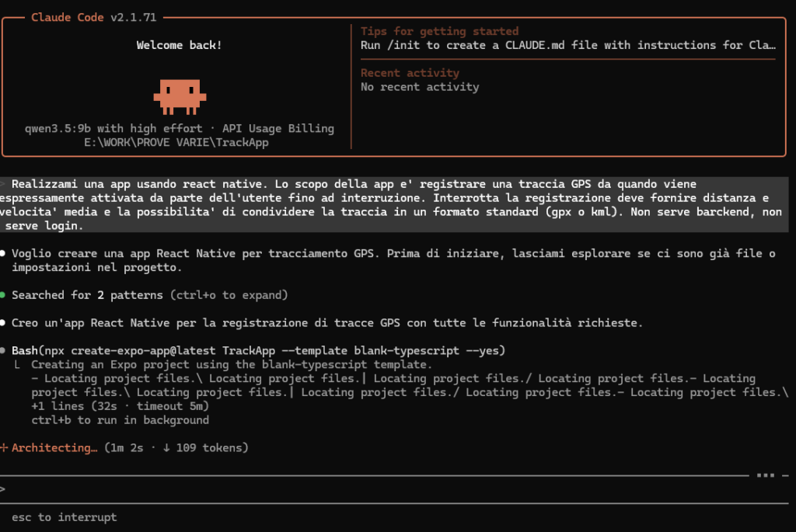
Task: Click the white bullet before 'Voglio creare una app'
Action: 4,254
